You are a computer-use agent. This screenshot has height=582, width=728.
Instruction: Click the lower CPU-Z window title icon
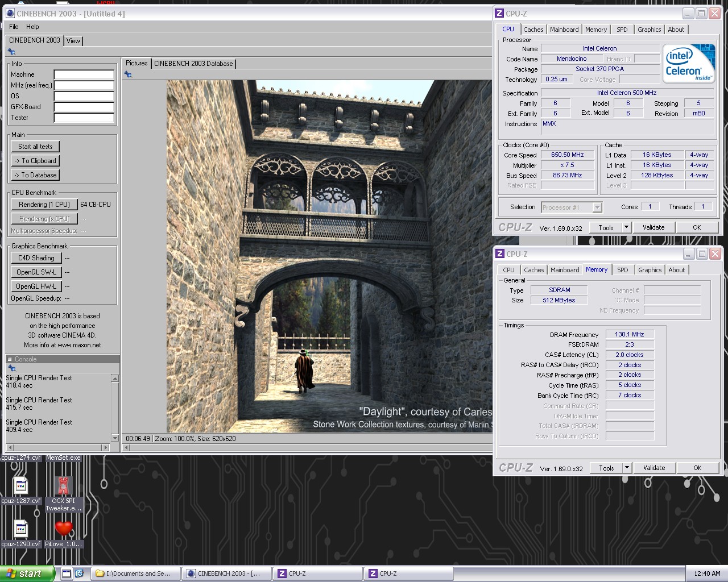pyautogui.click(x=500, y=254)
